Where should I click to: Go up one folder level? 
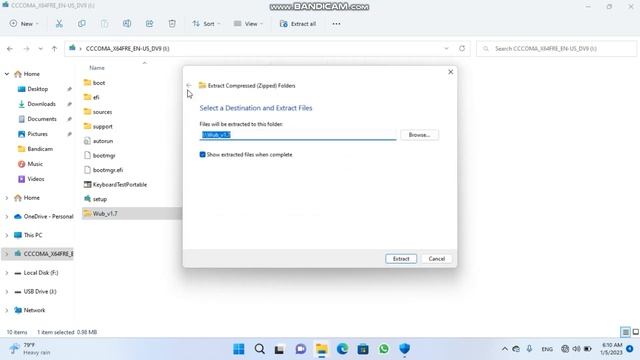[54, 49]
